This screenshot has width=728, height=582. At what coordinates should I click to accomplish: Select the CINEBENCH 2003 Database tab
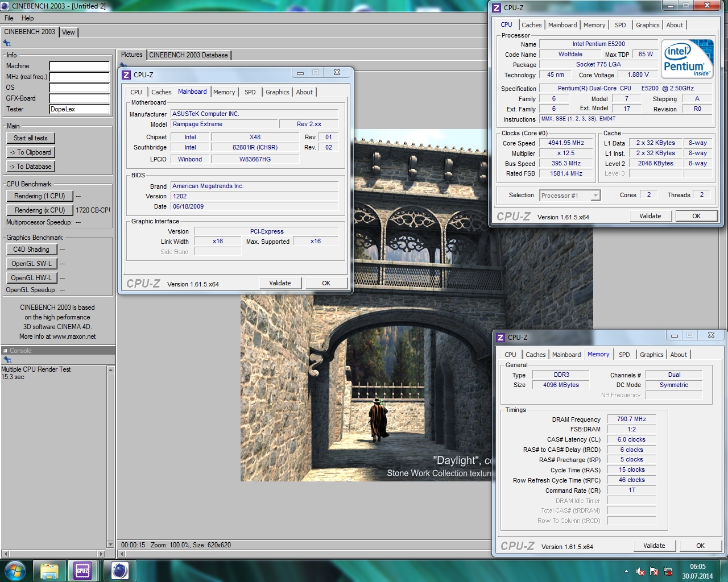point(188,55)
